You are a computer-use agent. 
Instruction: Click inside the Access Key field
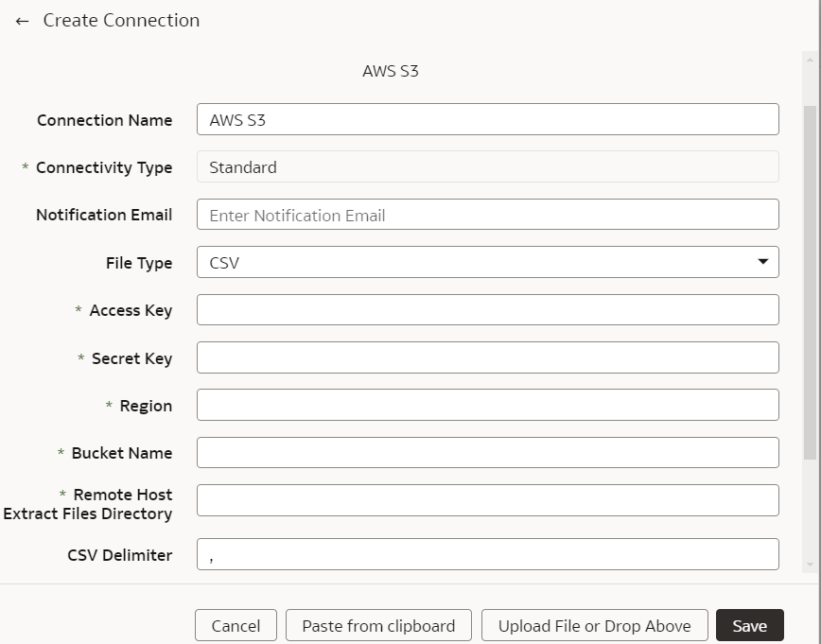(x=487, y=309)
